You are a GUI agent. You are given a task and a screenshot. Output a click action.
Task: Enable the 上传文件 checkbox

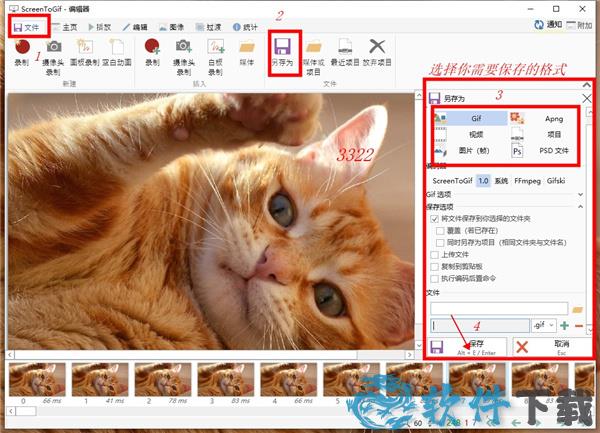pyautogui.click(x=433, y=254)
